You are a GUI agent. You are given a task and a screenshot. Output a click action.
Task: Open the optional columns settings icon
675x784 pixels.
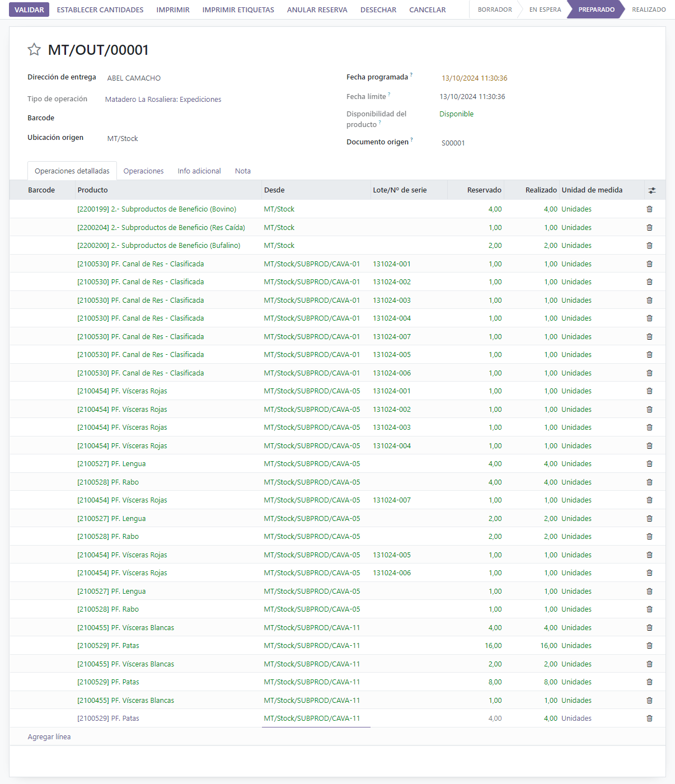652,190
